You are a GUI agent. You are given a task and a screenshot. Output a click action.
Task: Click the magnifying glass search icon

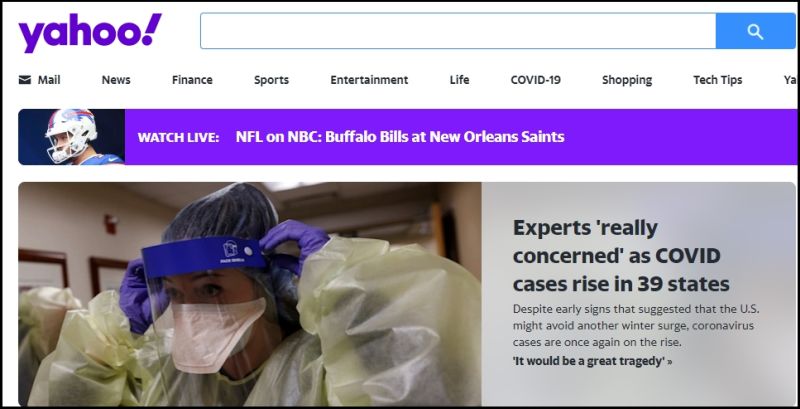coord(755,32)
